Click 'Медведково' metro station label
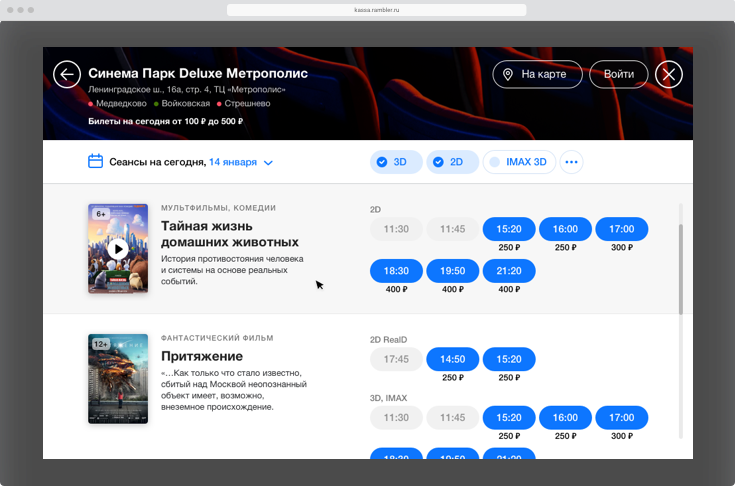Viewport: 735px width, 486px height. tap(121, 104)
